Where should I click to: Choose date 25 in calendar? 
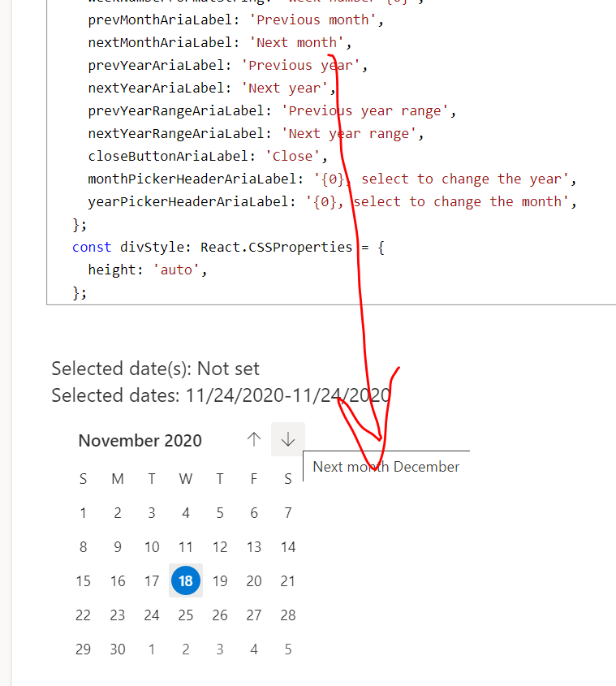(186, 615)
